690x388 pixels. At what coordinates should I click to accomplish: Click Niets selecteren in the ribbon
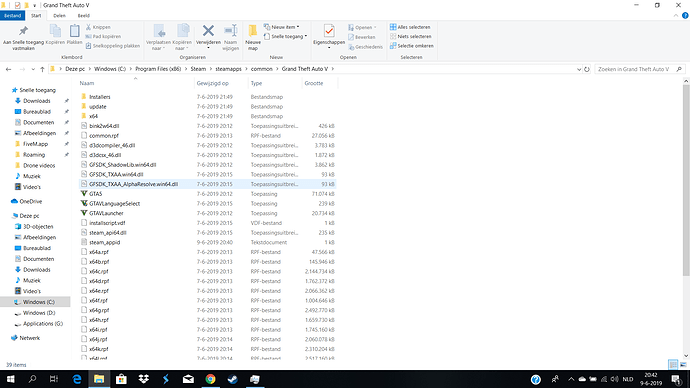[x=411, y=37]
